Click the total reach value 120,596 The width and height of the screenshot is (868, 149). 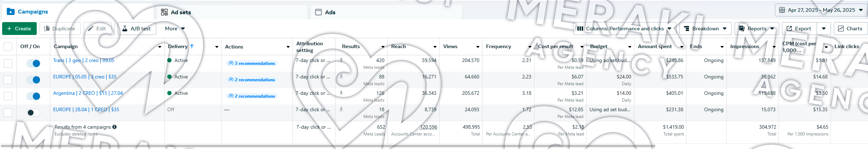click(x=428, y=127)
